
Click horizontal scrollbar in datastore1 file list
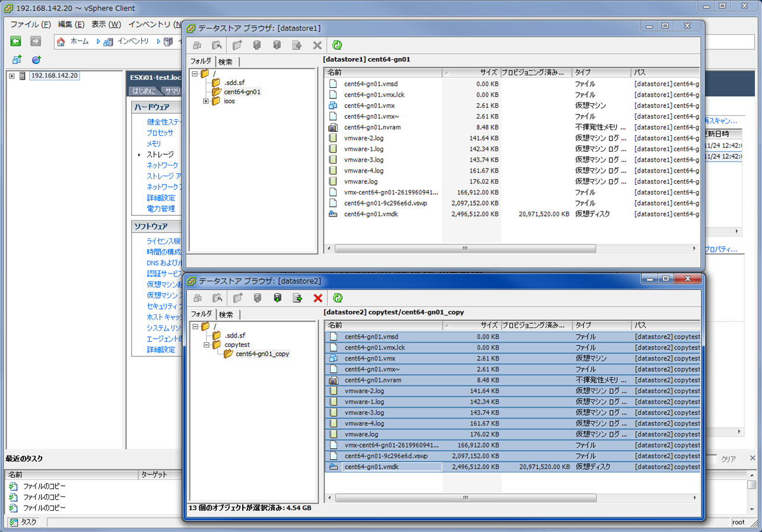465,249
